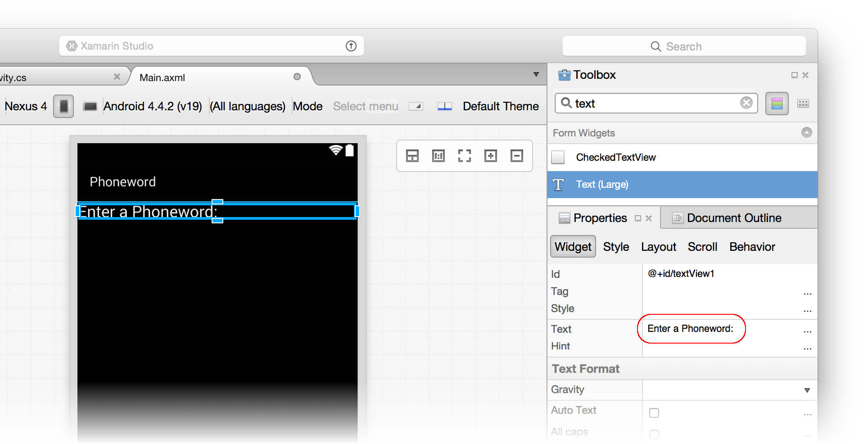Screen dimensions: 868x444
Task: Switch toolbox to icon grid view
Action: coord(803,104)
